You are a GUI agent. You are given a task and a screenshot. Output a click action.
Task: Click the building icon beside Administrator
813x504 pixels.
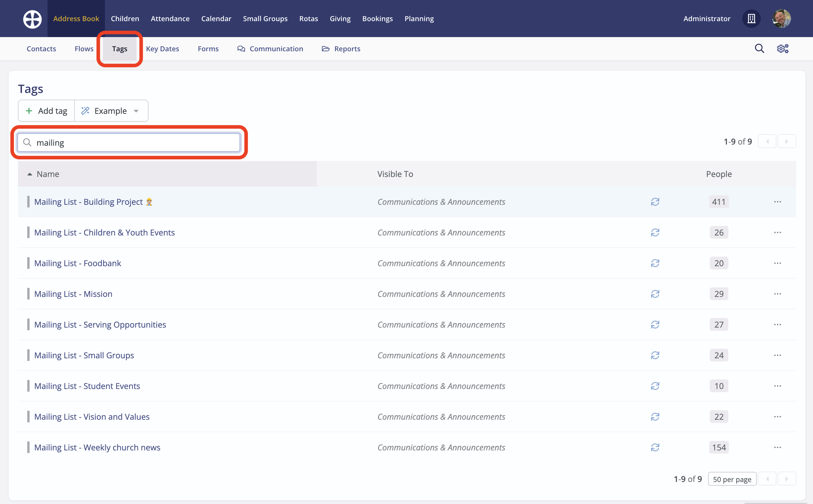pyautogui.click(x=751, y=19)
